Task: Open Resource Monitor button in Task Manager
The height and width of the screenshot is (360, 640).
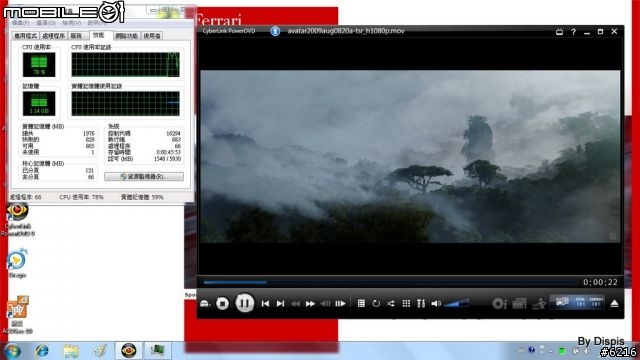Action: point(144,177)
